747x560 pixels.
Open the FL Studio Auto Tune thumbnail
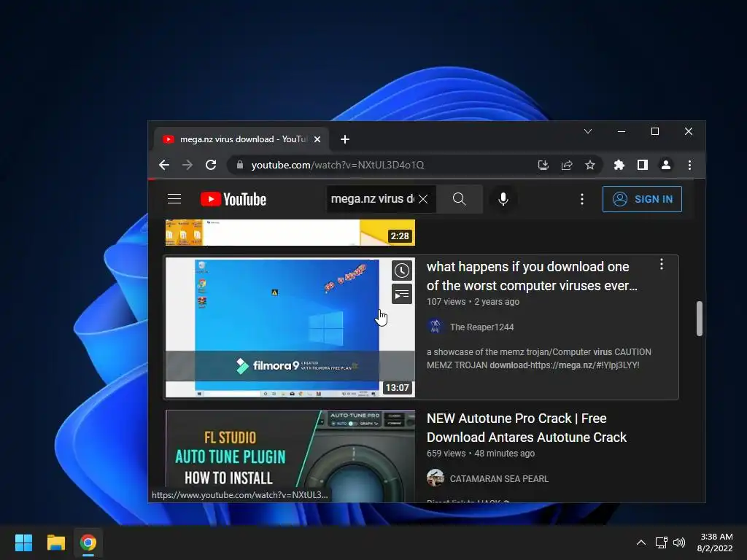(290, 456)
